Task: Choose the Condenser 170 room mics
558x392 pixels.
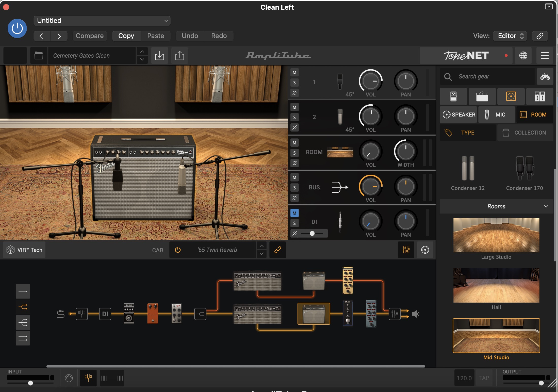Action: coord(524,173)
